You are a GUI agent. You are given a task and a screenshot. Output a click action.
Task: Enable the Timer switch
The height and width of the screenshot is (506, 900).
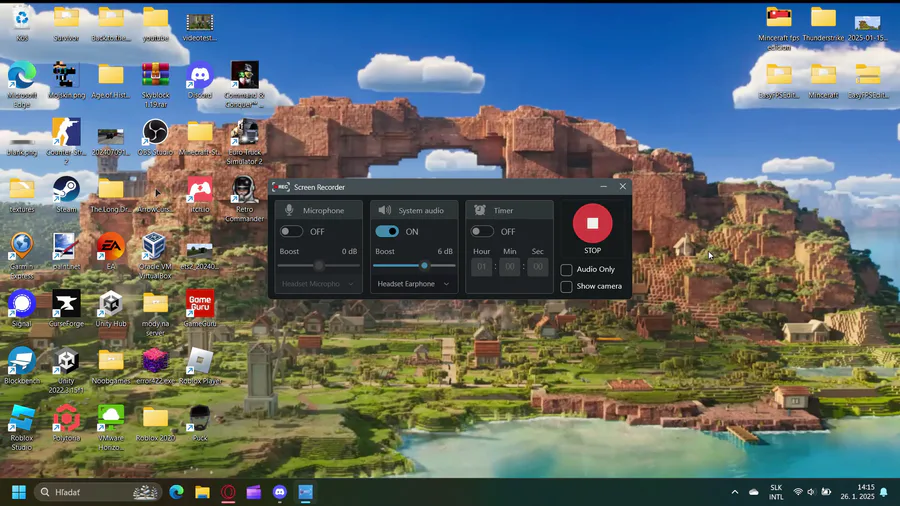point(482,231)
